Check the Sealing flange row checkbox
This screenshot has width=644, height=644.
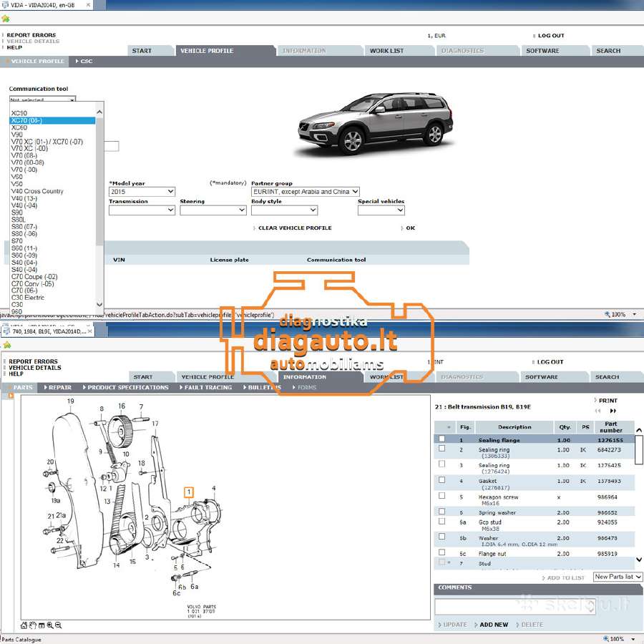pos(442,439)
